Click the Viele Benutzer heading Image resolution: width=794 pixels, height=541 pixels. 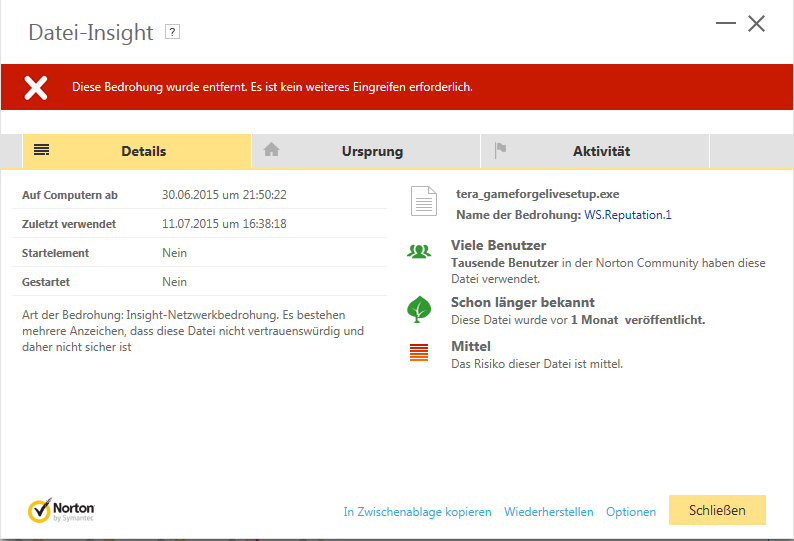point(498,245)
